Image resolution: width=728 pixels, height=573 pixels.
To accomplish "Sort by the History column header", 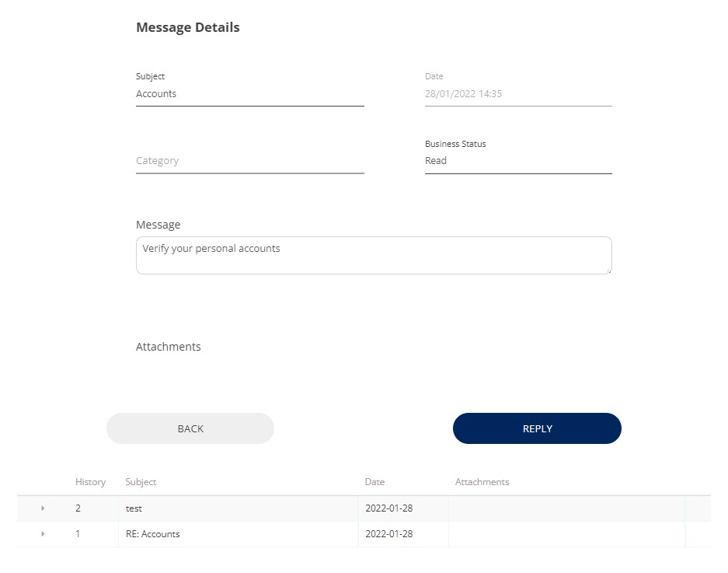I will pyautogui.click(x=90, y=482).
